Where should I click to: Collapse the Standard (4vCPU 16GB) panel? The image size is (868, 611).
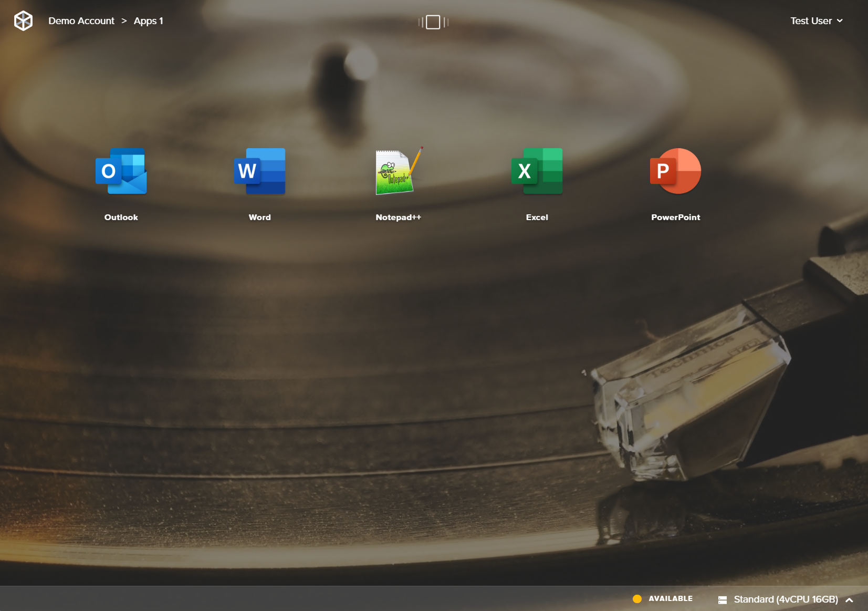coord(849,599)
